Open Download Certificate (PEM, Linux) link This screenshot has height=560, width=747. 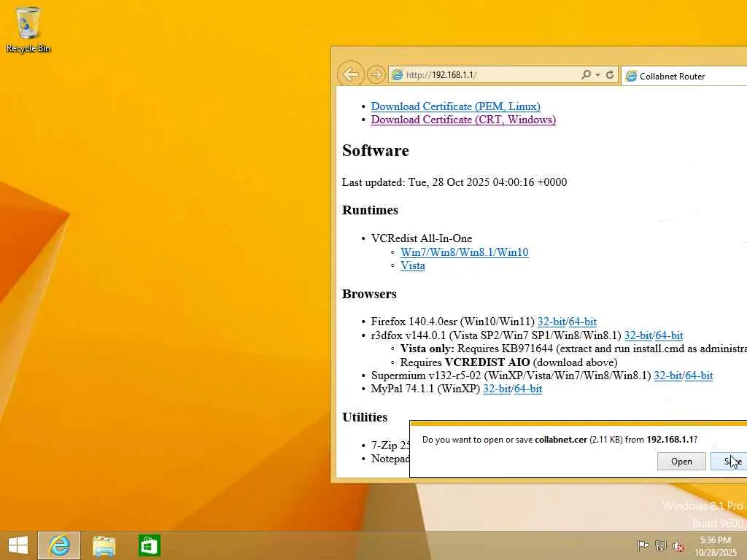455,106
